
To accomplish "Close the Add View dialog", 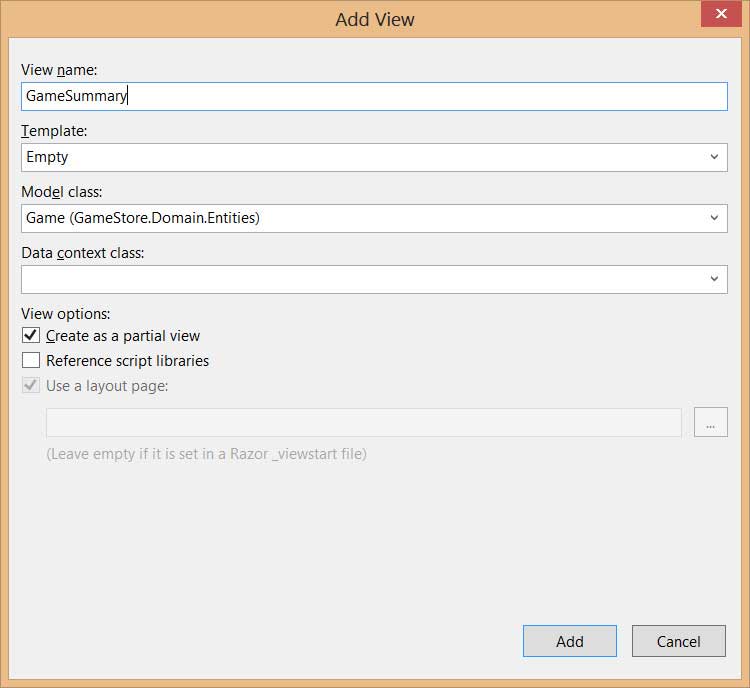I will [721, 13].
